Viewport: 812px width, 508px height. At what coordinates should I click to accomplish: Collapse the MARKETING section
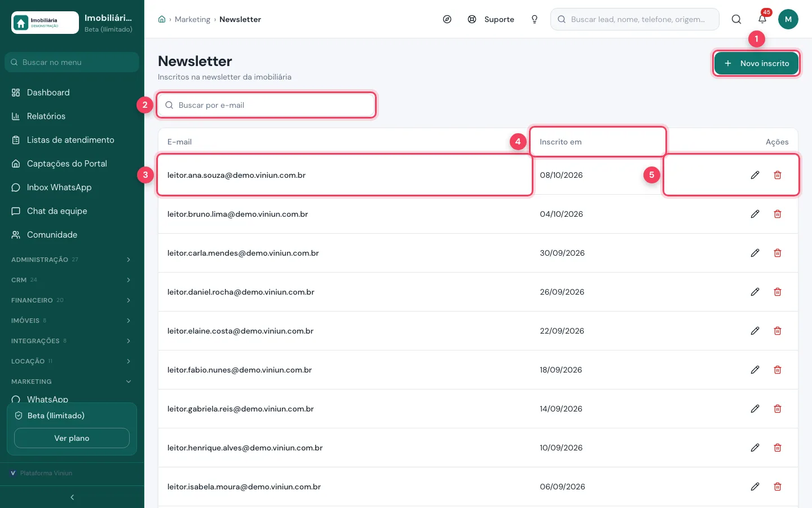(72, 382)
